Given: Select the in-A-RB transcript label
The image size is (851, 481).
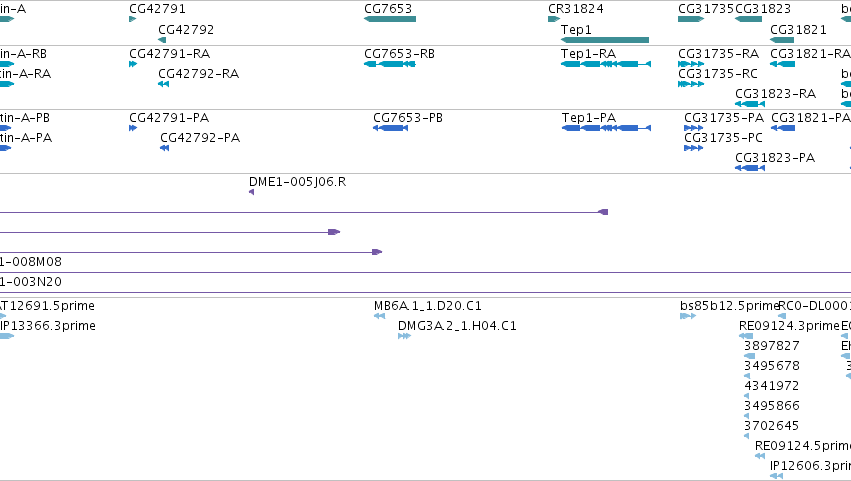Looking at the screenshot, I should (x=23, y=54).
